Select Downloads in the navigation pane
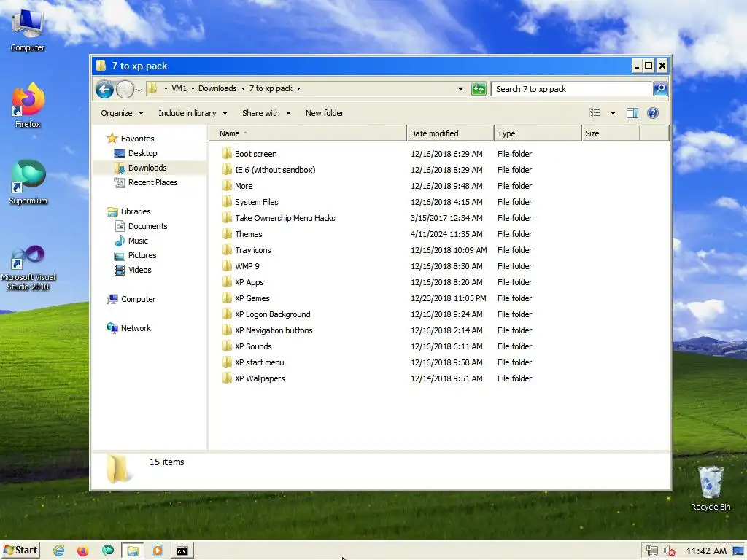747x560 pixels. click(x=147, y=168)
